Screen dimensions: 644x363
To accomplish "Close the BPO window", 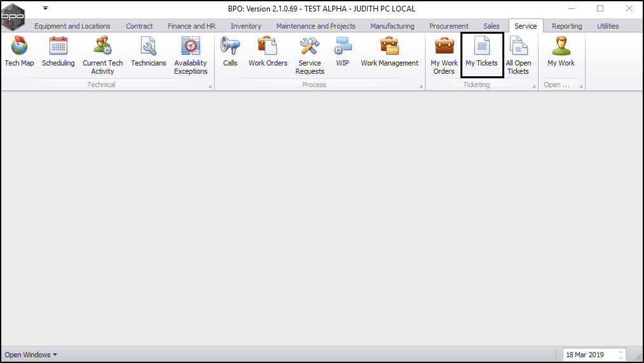I will [629, 8].
